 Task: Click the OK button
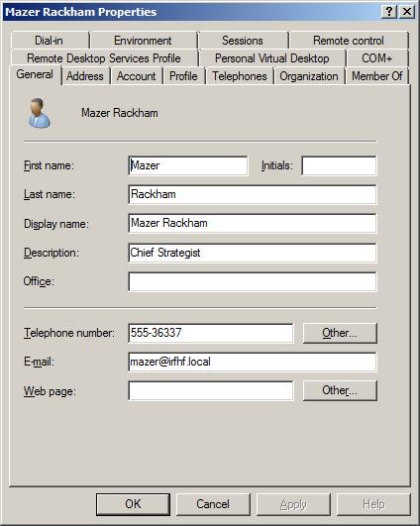pyautogui.click(x=133, y=504)
